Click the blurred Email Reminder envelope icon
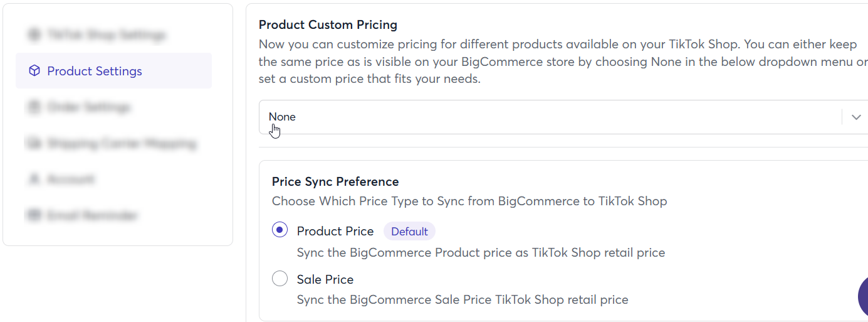Screen dimensions: 868x322 (x=34, y=216)
